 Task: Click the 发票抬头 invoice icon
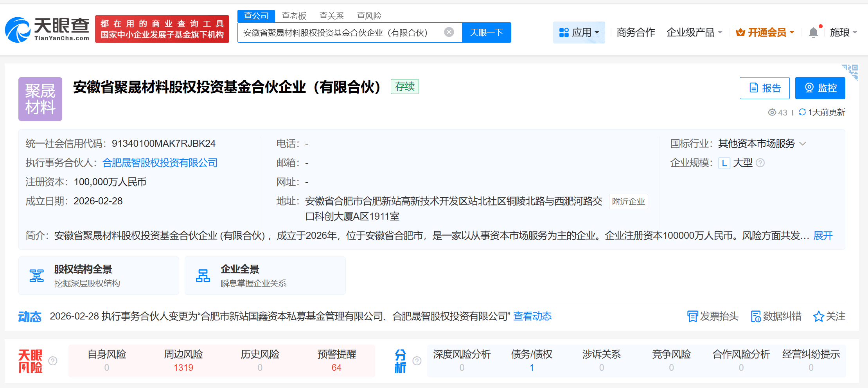[x=692, y=316]
